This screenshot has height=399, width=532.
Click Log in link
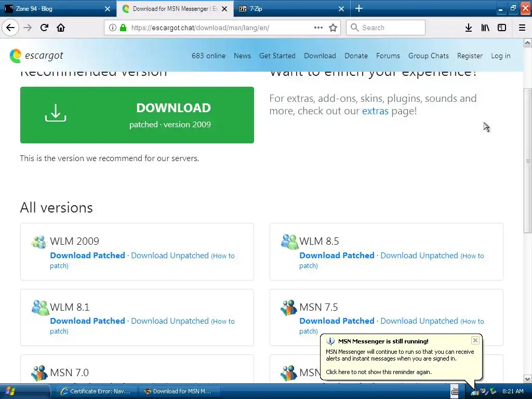coord(500,56)
